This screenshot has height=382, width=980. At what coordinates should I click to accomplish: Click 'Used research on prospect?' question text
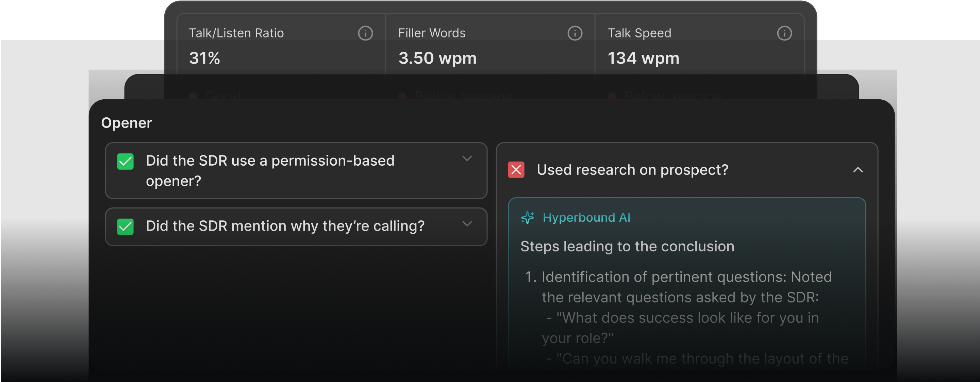632,170
